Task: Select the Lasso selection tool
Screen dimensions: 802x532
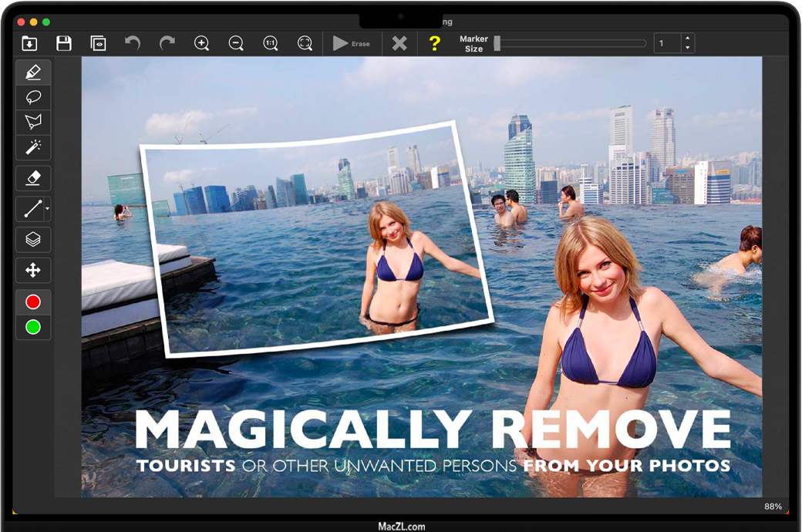Action: pos(33,97)
